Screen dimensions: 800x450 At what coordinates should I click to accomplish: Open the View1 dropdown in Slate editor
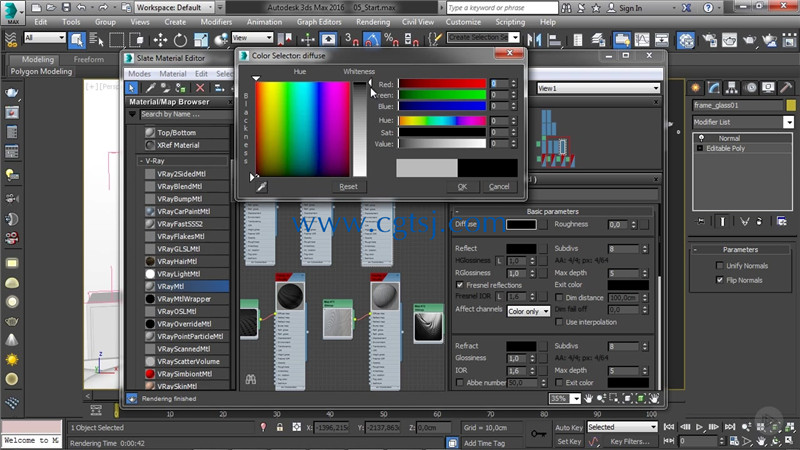598,88
